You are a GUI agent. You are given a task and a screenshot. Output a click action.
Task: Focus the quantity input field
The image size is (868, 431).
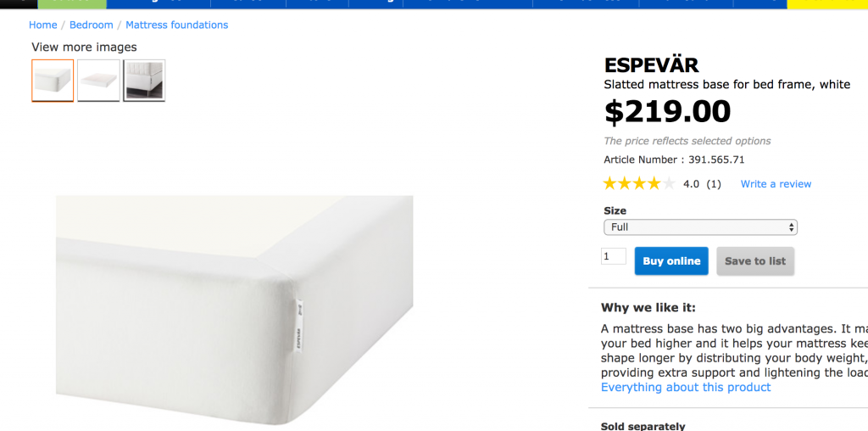[x=613, y=256]
